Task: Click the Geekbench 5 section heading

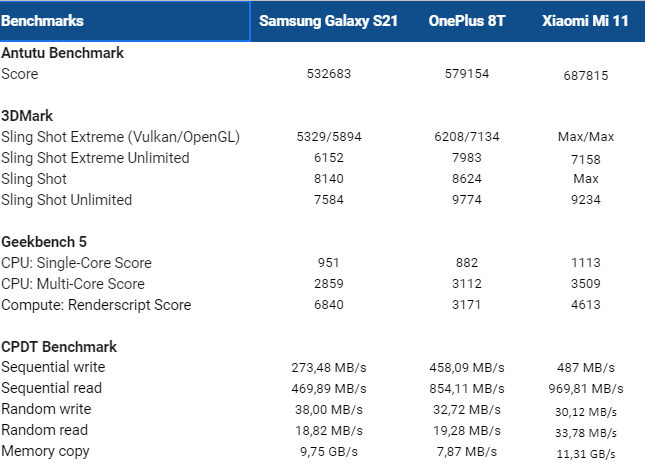Action: [x=44, y=242]
